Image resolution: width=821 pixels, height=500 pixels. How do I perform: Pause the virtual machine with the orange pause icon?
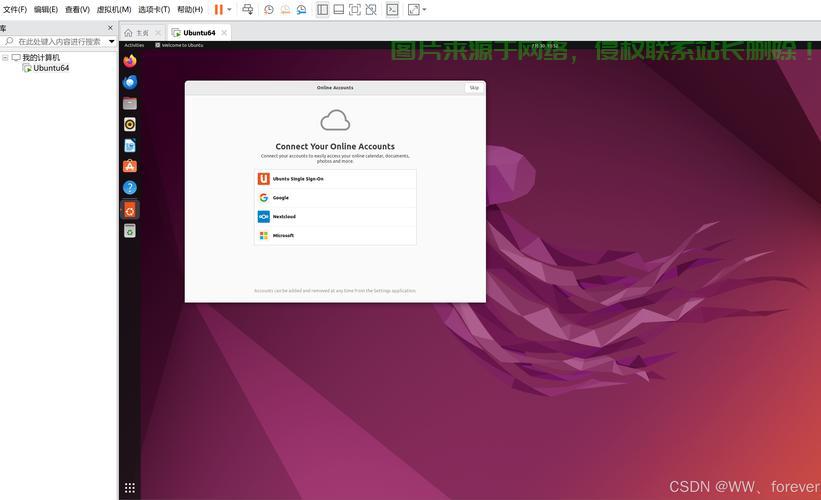[218, 9]
